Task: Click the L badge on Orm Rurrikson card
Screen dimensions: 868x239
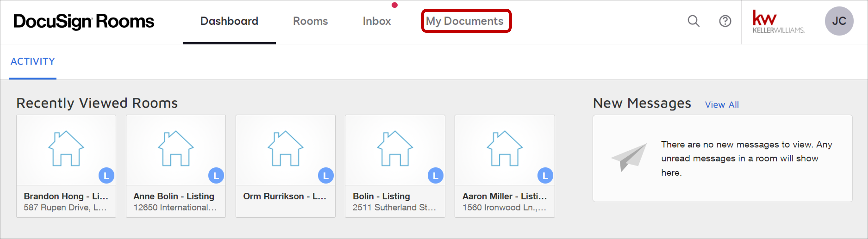Action: (x=326, y=175)
